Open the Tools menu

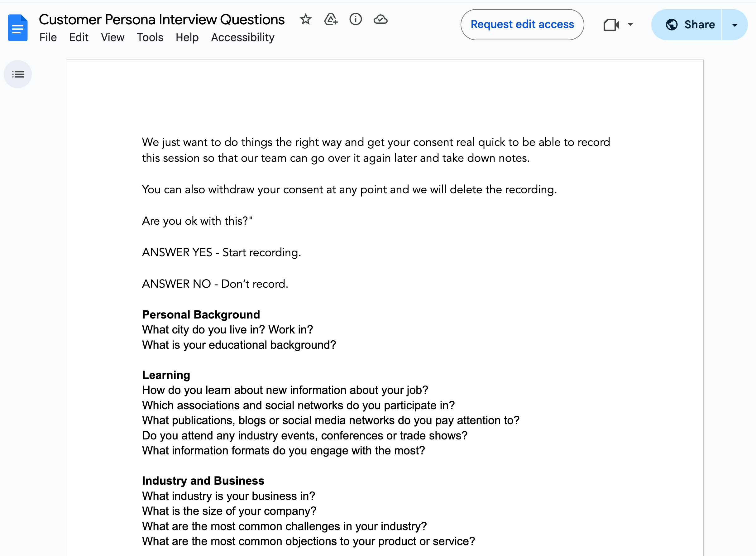(150, 37)
